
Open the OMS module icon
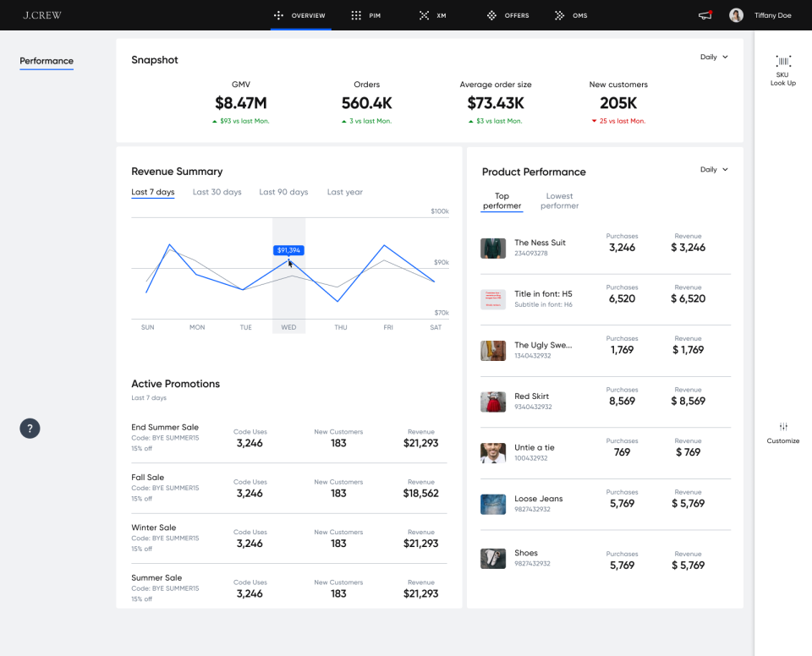pyautogui.click(x=557, y=15)
